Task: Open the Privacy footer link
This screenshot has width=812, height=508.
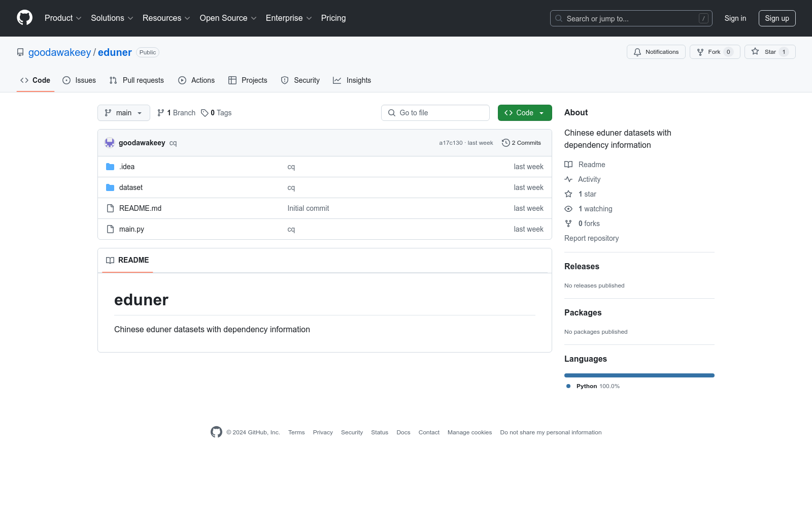Action: click(x=323, y=432)
